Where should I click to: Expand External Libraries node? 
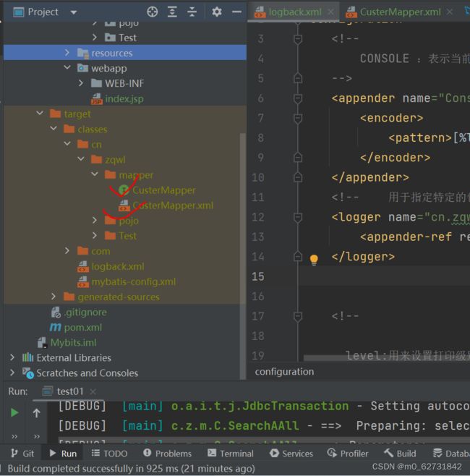[x=12, y=357]
